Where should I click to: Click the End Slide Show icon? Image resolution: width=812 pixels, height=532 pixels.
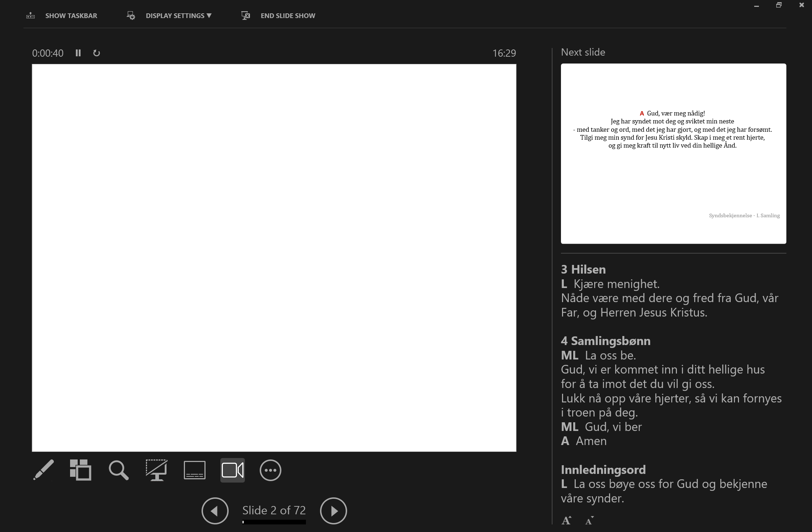coord(246,16)
